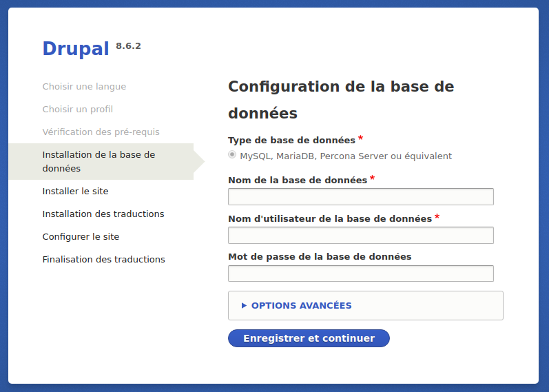Viewport: 549px width, 392px height.
Task: Expand the Options avancées section
Action: coord(301,305)
